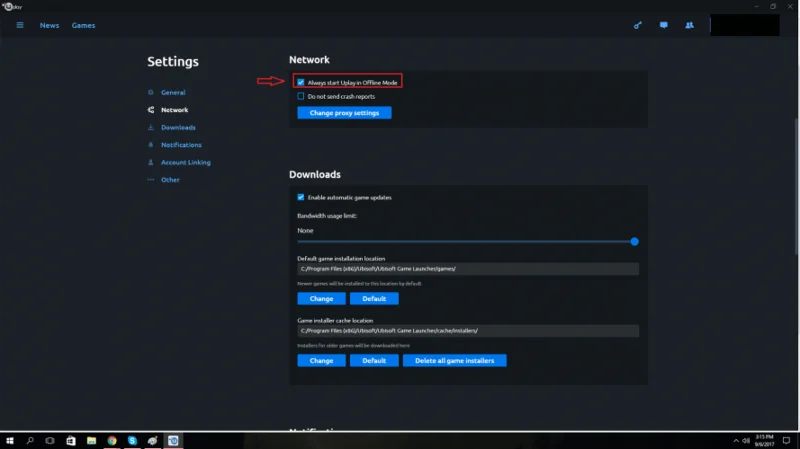Select Other settings category

[170, 180]
